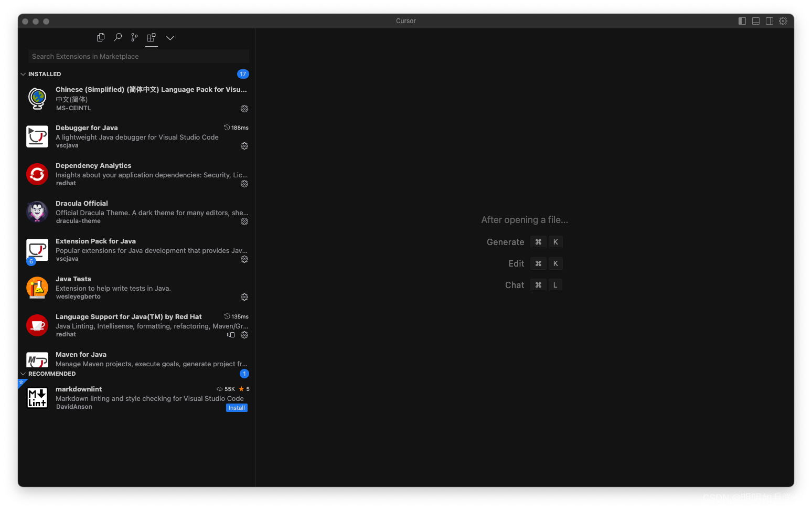Click the pack count badge 6 on Extension Pack
Viewport: 812px width, 509px height.
31,261
